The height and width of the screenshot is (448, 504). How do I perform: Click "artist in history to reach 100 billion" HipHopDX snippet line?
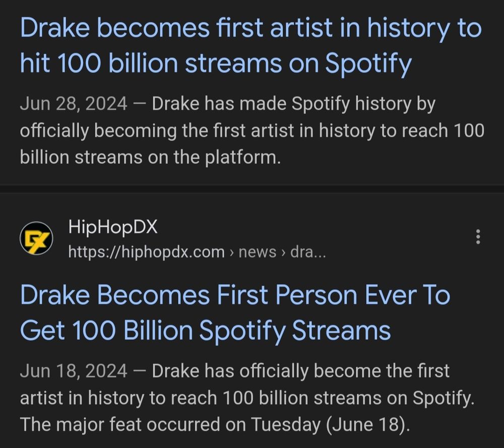click(247, 398)
